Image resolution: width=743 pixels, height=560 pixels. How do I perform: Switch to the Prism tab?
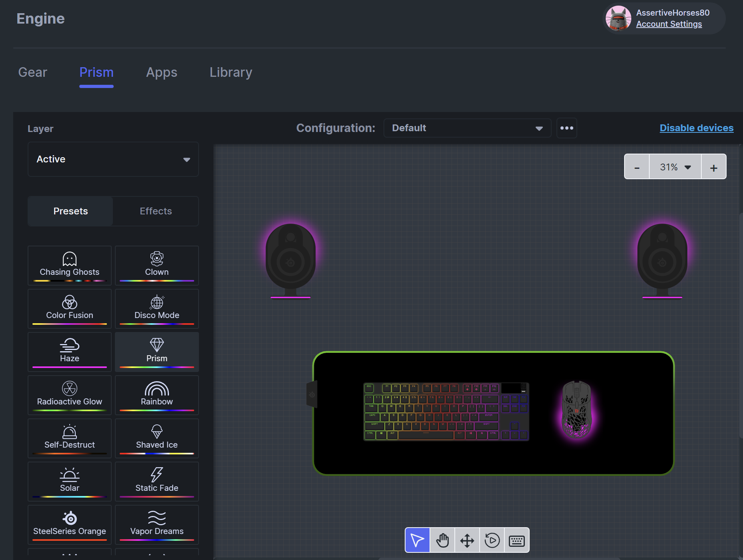(96, 72)
